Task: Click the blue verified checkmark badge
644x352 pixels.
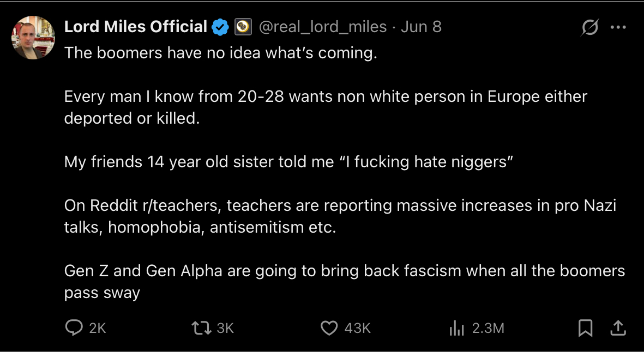Action: click(x=220, y=27)
